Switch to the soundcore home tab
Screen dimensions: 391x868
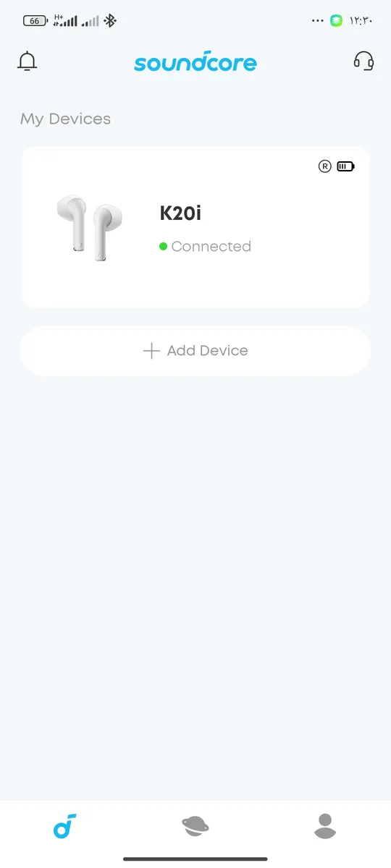(65, 826)
